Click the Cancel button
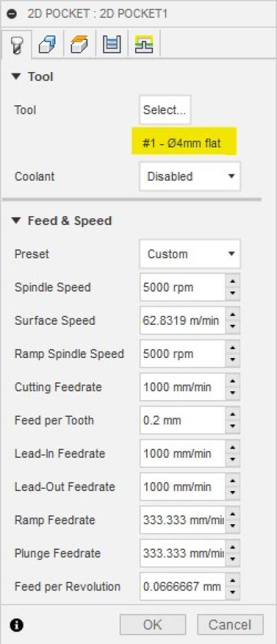The height and width of the screenshot is (644, 277). (230, 625)
